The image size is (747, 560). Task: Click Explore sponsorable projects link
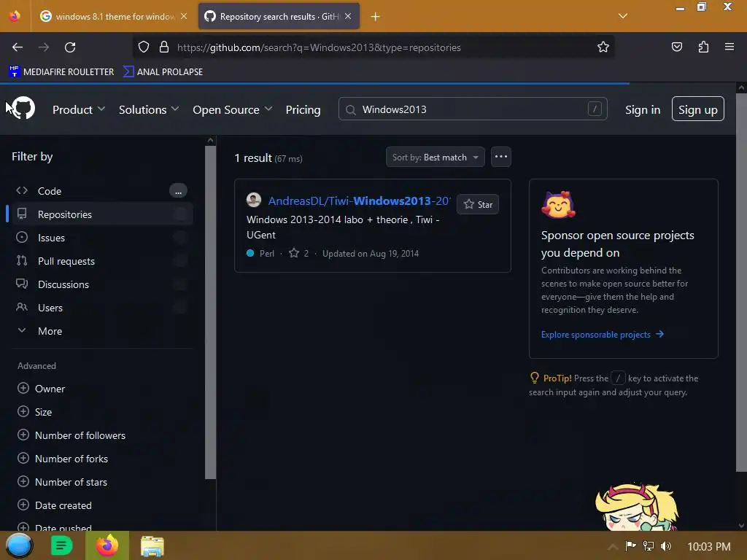[x=602, y=335]
